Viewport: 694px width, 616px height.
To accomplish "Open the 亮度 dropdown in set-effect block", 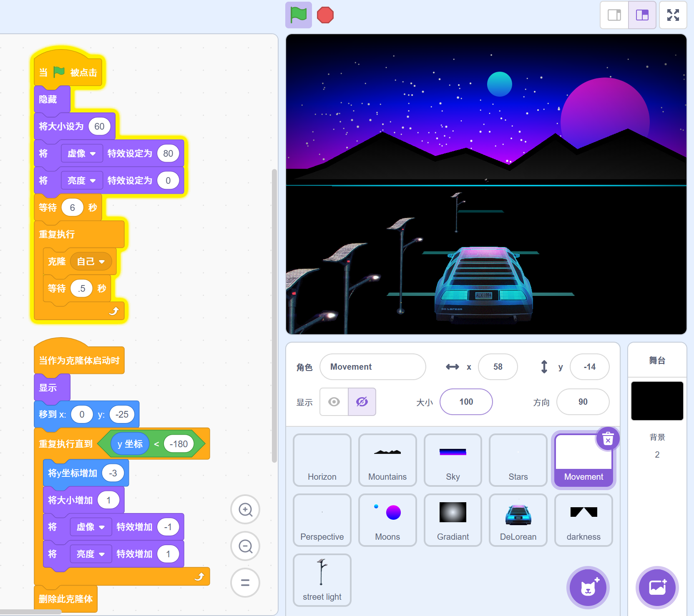I will coord(82,180).
